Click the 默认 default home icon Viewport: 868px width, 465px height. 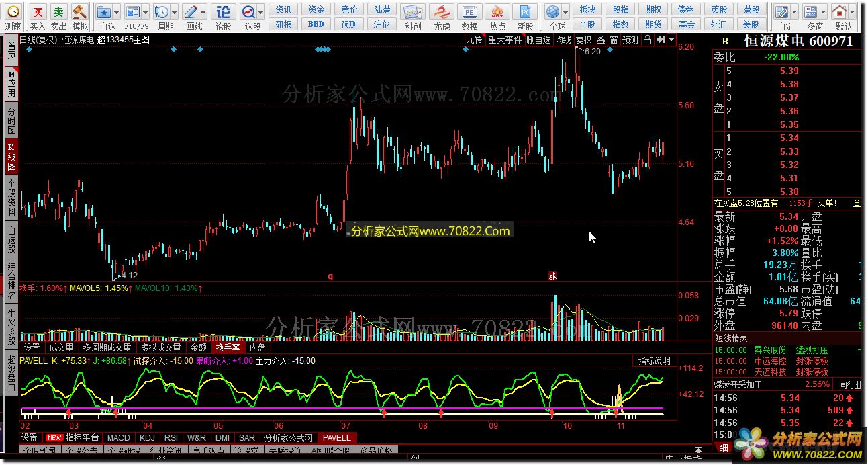[x=840, y=12]
